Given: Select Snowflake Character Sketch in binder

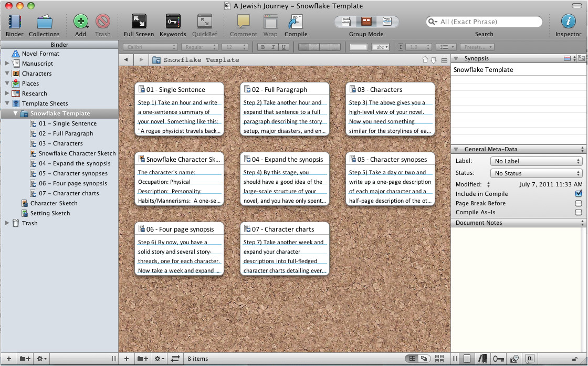Looking at the screenshot, I should pyautogui.click(x=77, y=153).
